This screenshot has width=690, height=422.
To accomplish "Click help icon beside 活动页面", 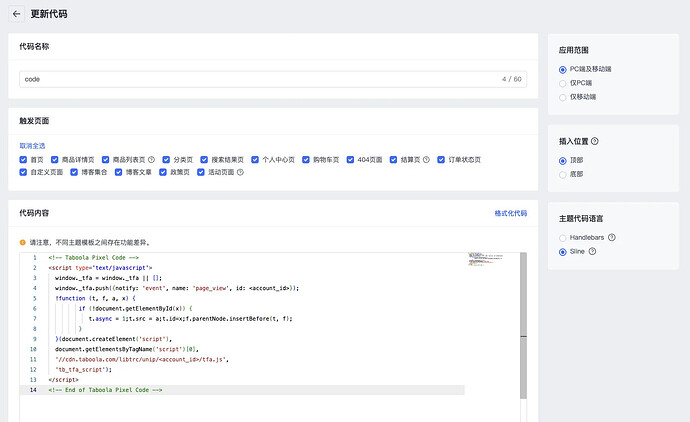I will coord(240,172).
